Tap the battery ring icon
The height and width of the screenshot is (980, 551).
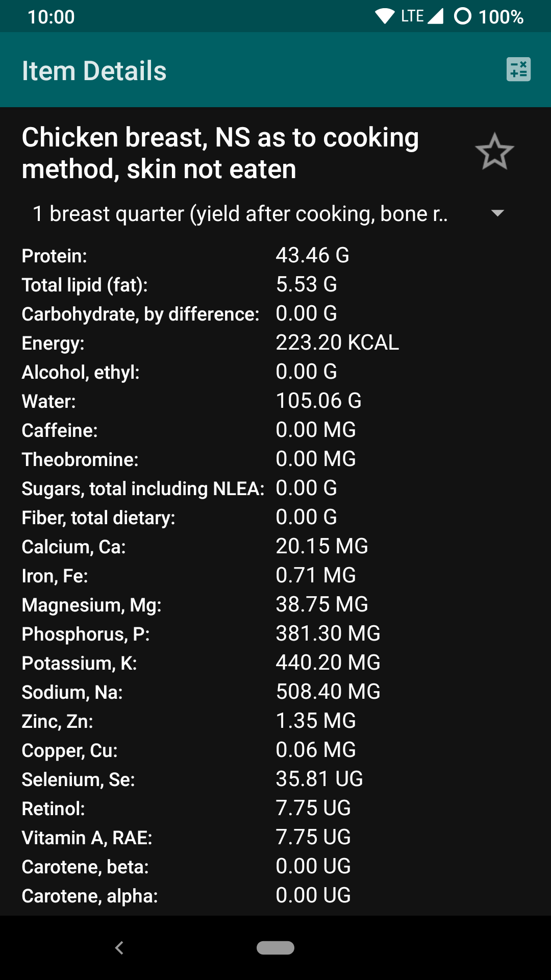pos(462,16)
